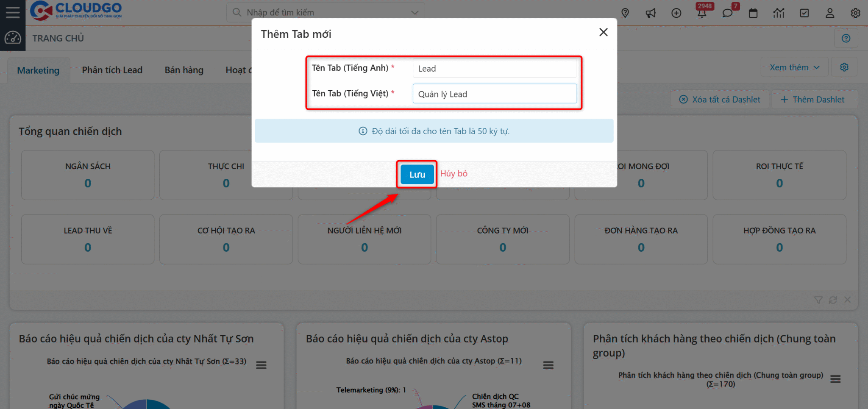Click the Tên Tab (Tiếng Việt) input field
Image resolution: width=868 pixels, height=409 pixels.
click(495, 94)
